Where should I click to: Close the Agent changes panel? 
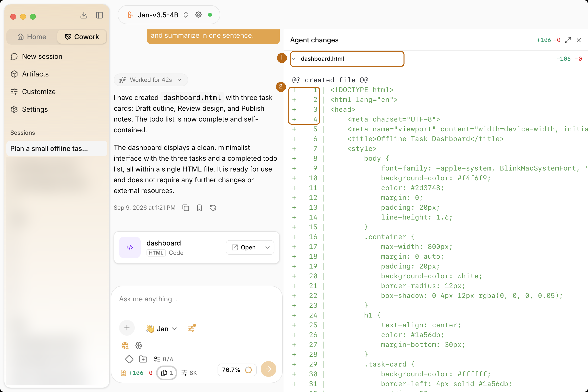point(578,40)
